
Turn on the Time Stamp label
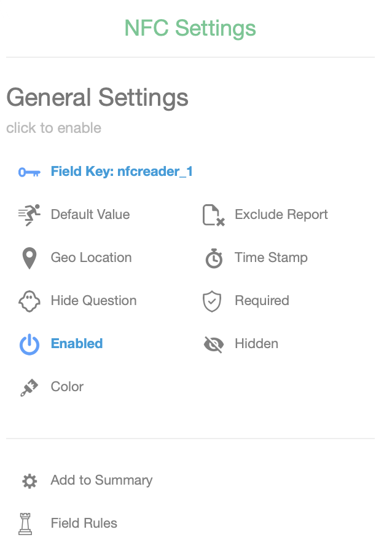[x=271, y=258]
